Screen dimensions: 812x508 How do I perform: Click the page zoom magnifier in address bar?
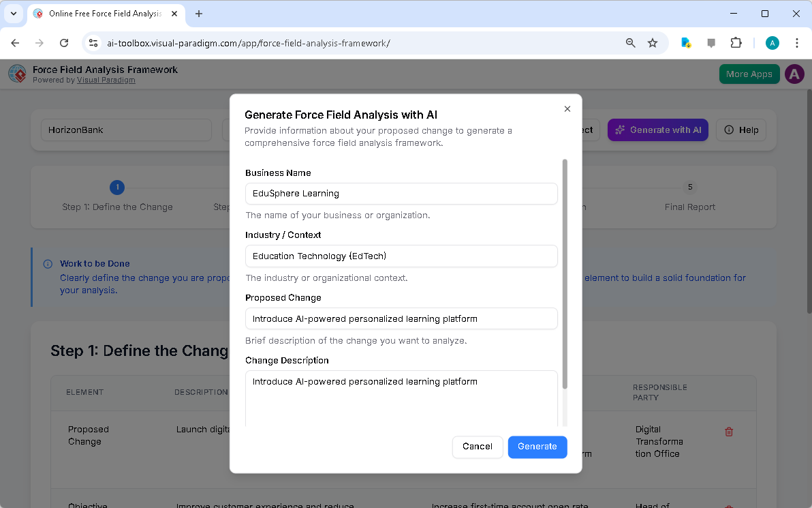click(630, 42)
